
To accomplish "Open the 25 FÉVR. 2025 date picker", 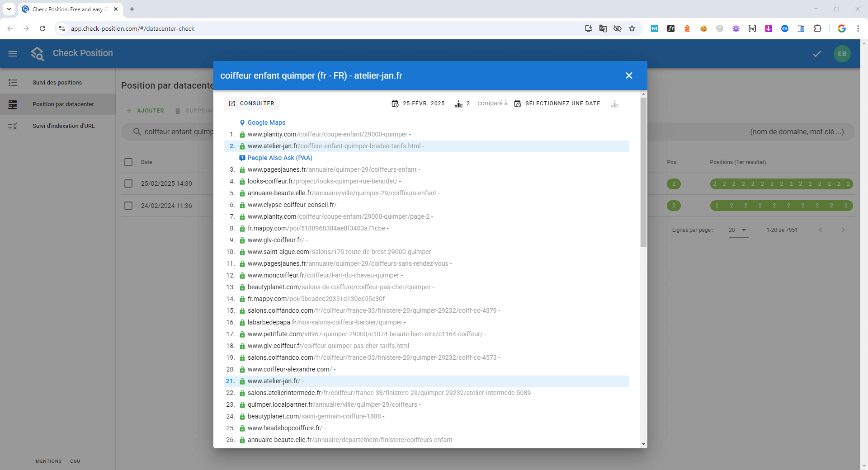I will tap(418, 103).
